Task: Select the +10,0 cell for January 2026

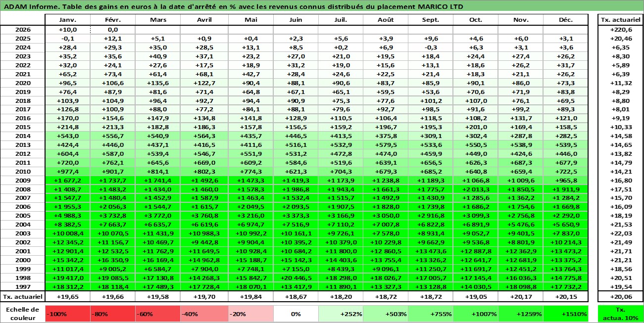Action: coord(67,30)
